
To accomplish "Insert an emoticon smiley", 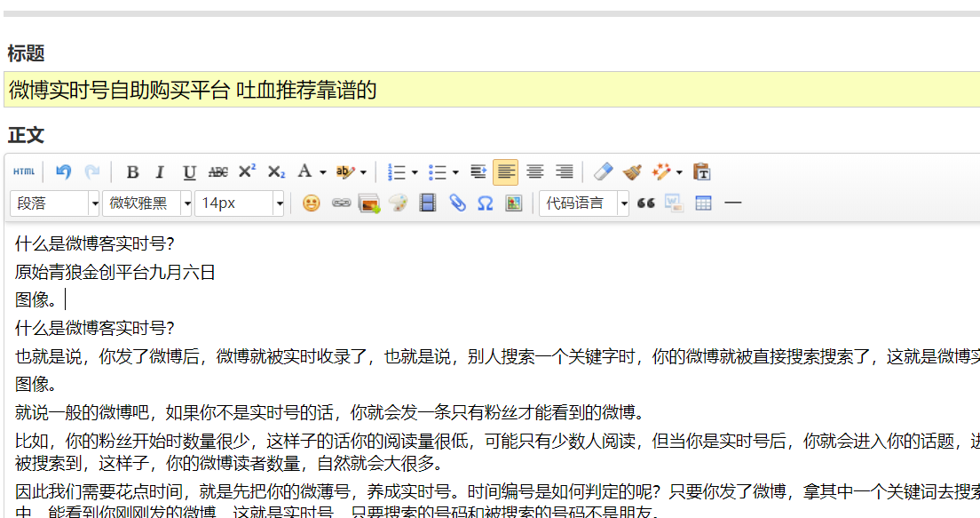I will [x=312, y=203].
